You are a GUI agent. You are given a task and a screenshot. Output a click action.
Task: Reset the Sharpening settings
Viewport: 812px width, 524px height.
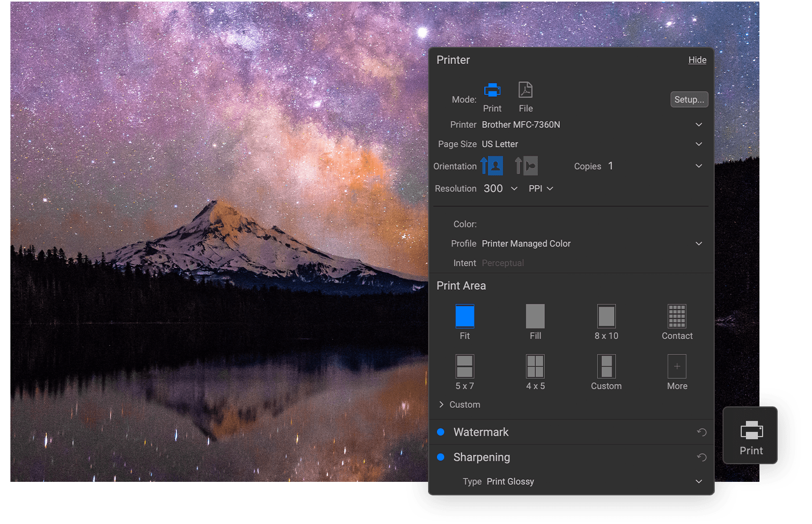[701, 457]
